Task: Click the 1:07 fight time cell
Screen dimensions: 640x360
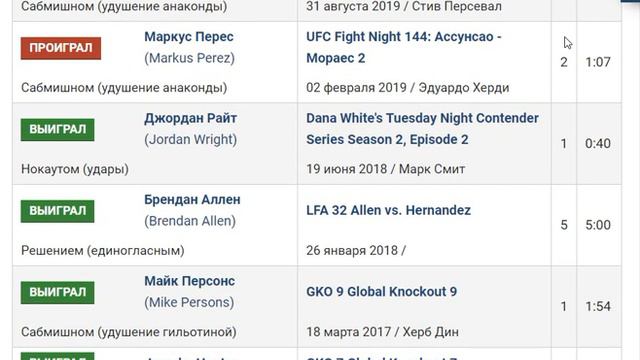Action: 598,62
